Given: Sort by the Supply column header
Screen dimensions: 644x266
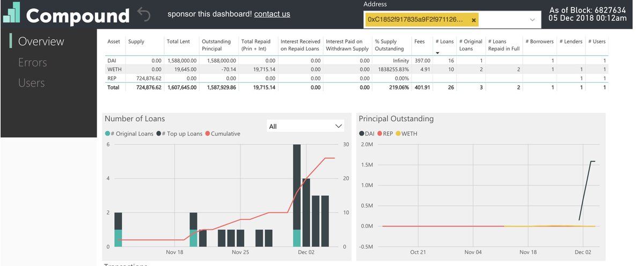Looking at the screenshot, I should pyautogui.click(x=136, y=41).
